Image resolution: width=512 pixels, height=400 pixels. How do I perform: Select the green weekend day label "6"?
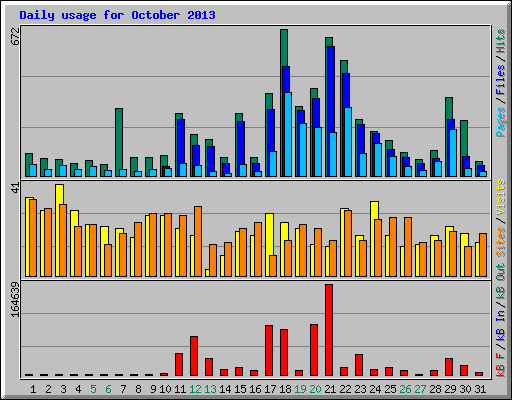(108, 389)
